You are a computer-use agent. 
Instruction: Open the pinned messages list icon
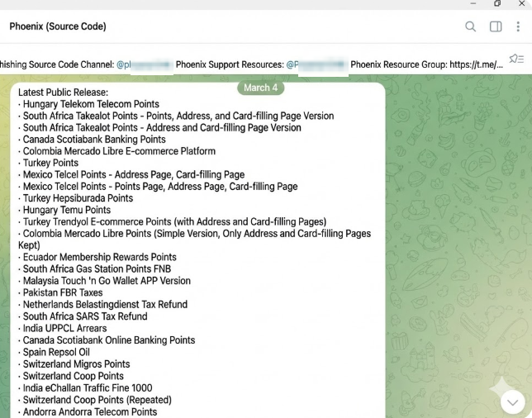point(516,59)
